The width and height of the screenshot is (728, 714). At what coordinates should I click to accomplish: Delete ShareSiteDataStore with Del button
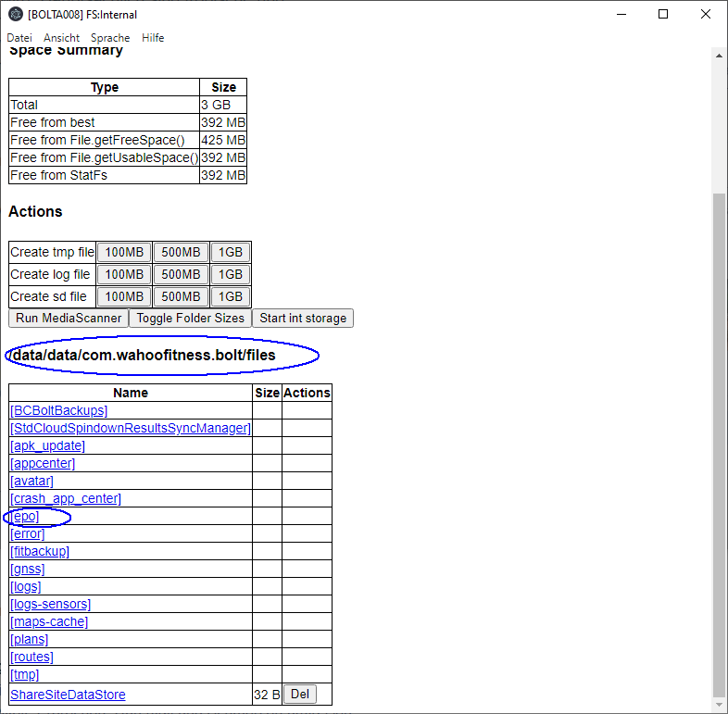click(x=300, y=694)
